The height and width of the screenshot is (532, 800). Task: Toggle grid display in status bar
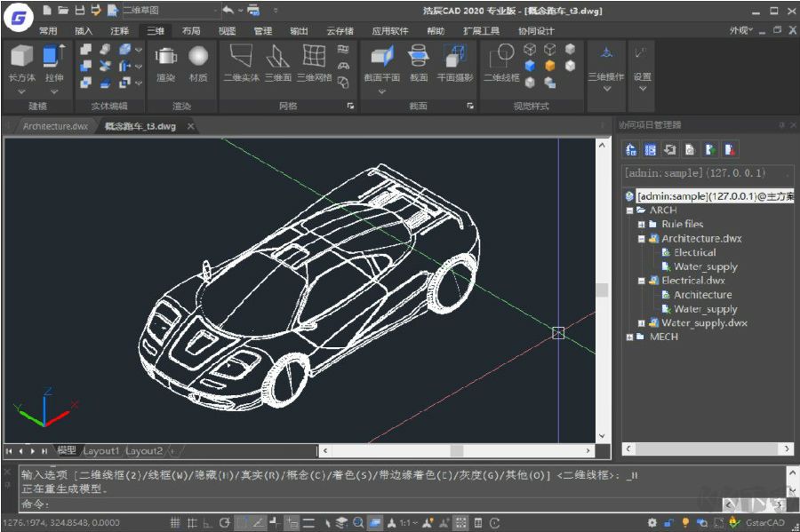(x=176, y=523)
